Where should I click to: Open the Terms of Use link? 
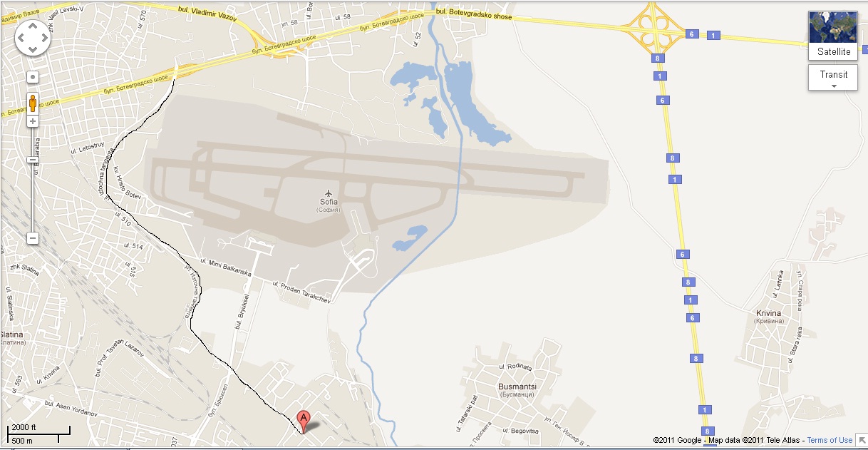click(830, 440)
